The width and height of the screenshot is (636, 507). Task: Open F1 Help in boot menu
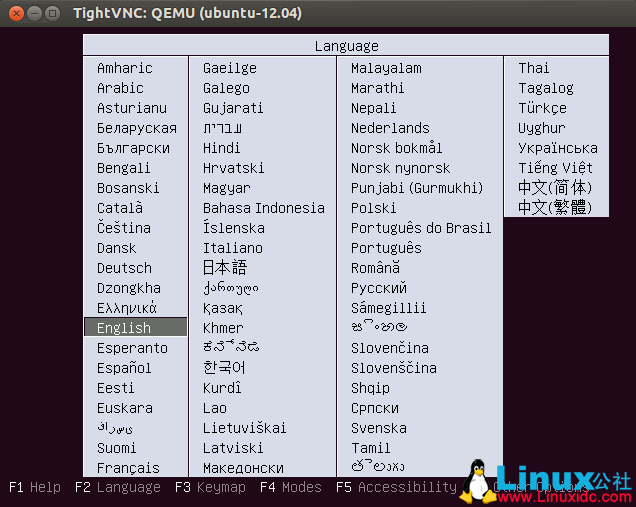pyautogui.click(x=35, y=487)
